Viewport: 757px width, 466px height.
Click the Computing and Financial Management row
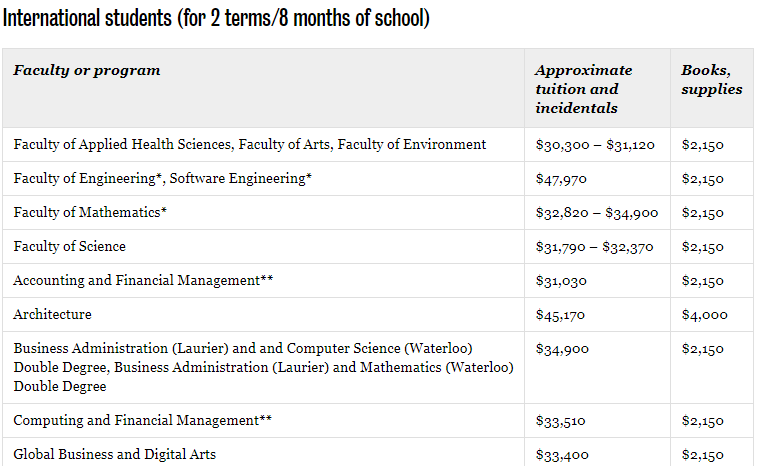142,420
